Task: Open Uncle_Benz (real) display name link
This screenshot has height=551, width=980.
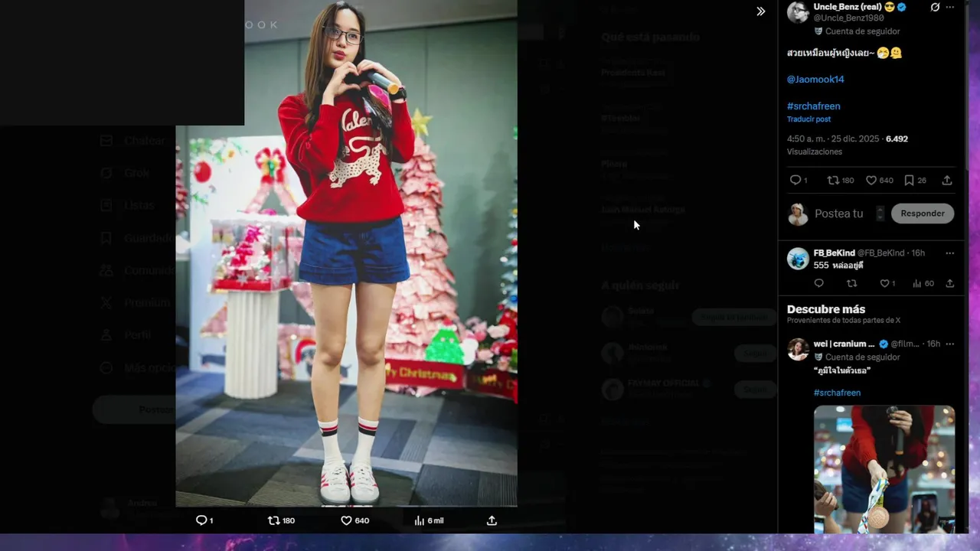Action: click(x=847, y=7)
